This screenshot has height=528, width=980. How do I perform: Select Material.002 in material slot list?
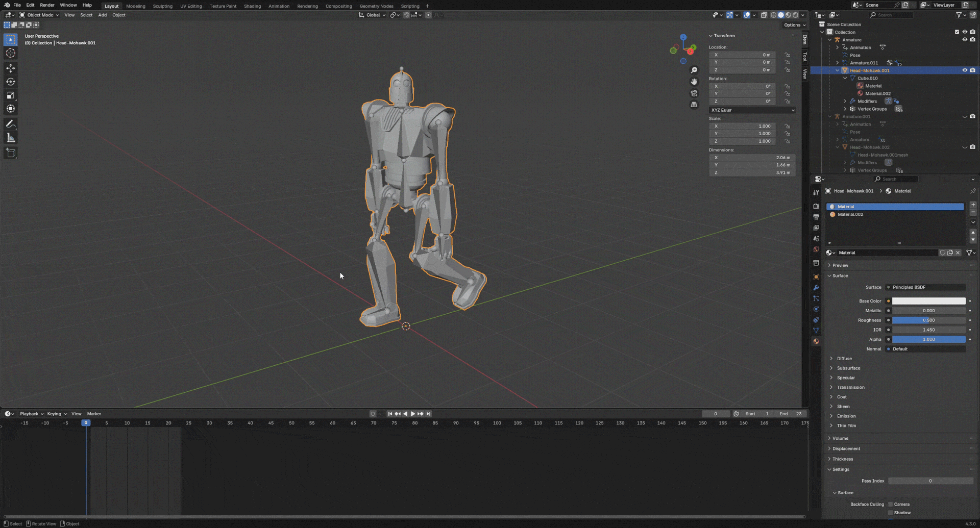[850, 214]
